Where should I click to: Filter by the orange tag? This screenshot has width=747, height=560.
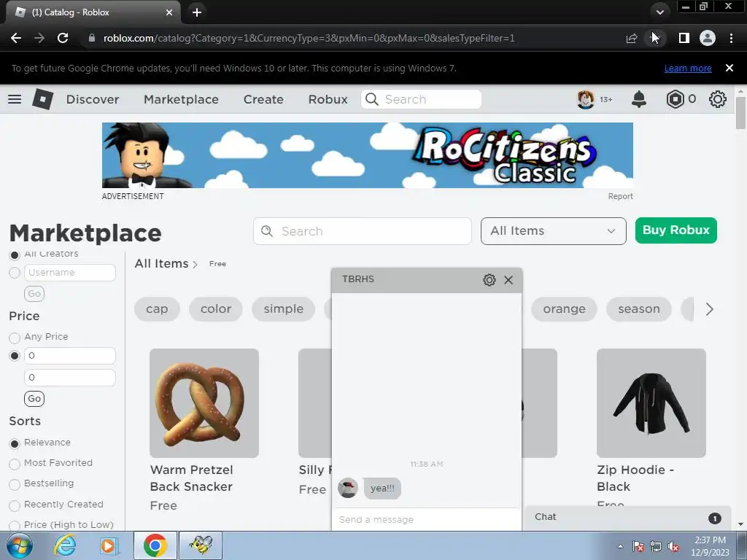click(564, 309)
